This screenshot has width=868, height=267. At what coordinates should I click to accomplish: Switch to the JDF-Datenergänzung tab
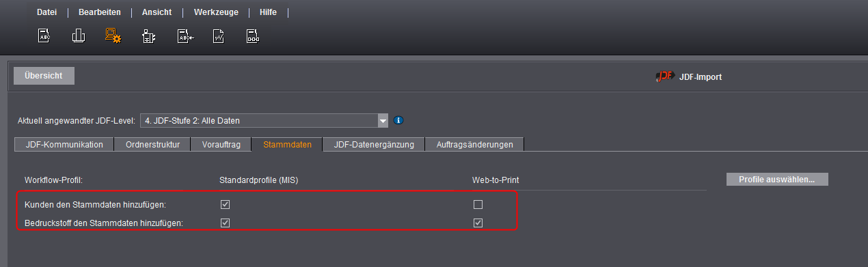coord(374,144)
